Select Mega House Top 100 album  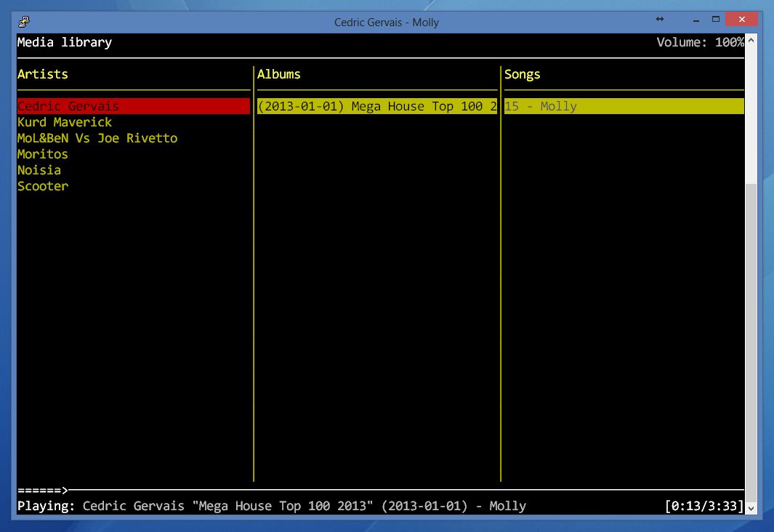[x=377, y=106]
